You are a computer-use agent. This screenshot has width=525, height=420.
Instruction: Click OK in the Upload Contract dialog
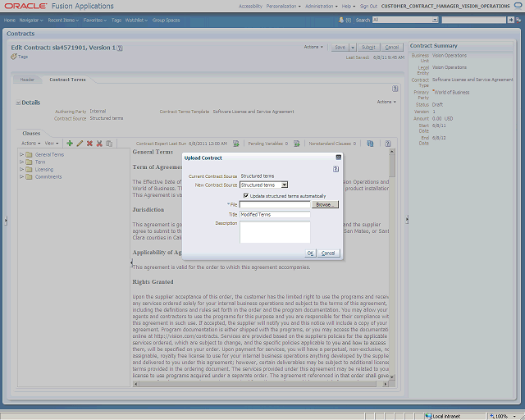[310, 253]
